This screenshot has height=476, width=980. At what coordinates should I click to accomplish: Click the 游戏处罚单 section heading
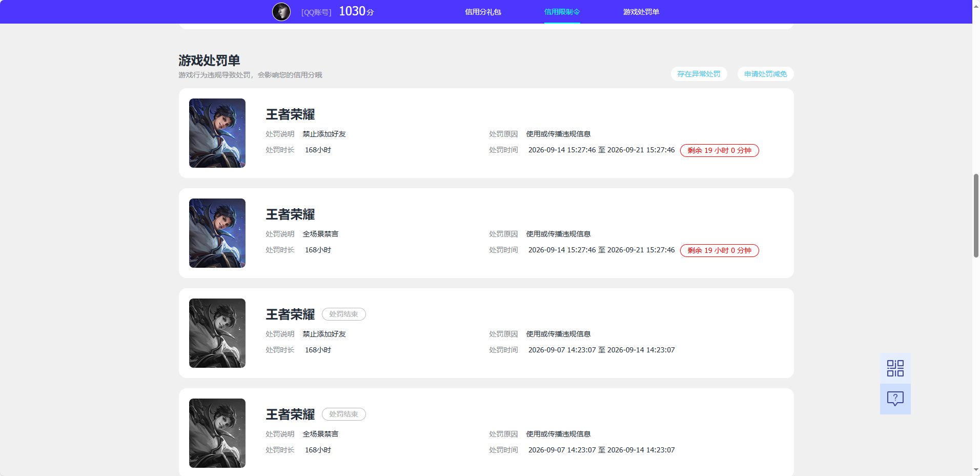click(x=209, y=61)
